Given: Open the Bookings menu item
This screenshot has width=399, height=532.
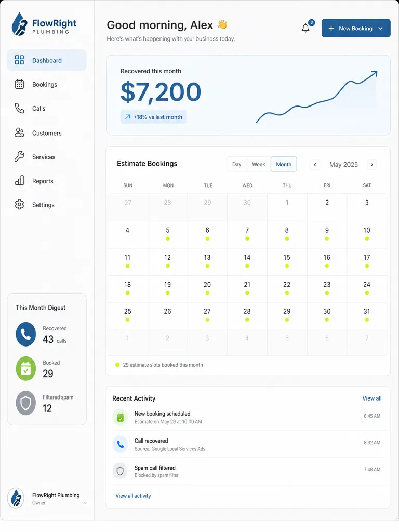Looking at the screenshot, I should pyautogui.click(x=47, y=84).
